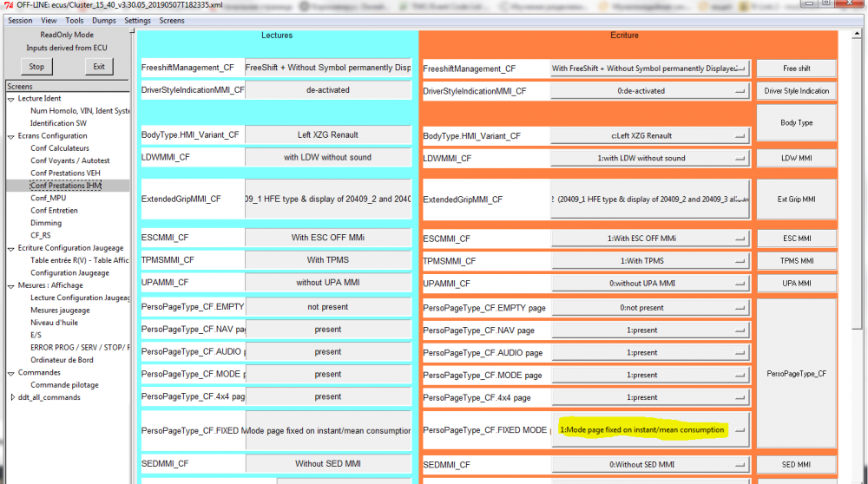Open the Screens menu
This screenshot has width=868, height=484.
(x=172, y=21)
